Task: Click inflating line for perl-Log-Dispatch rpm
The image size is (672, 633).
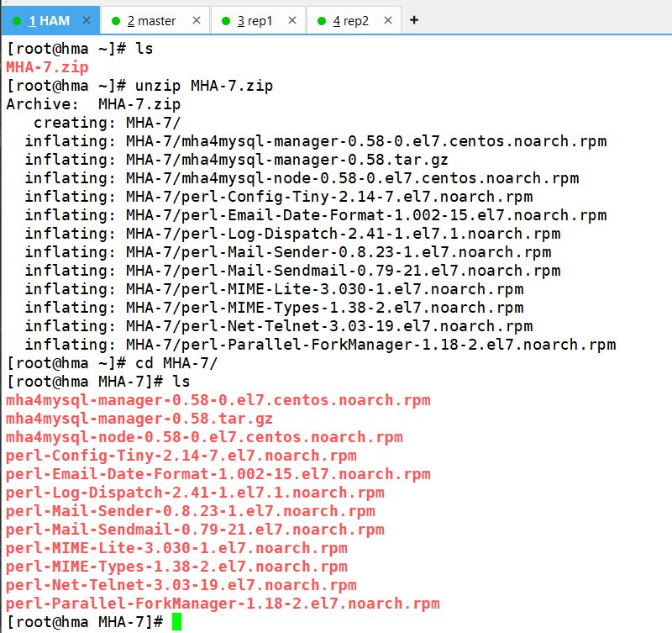Action: click(x=292, y=234)
